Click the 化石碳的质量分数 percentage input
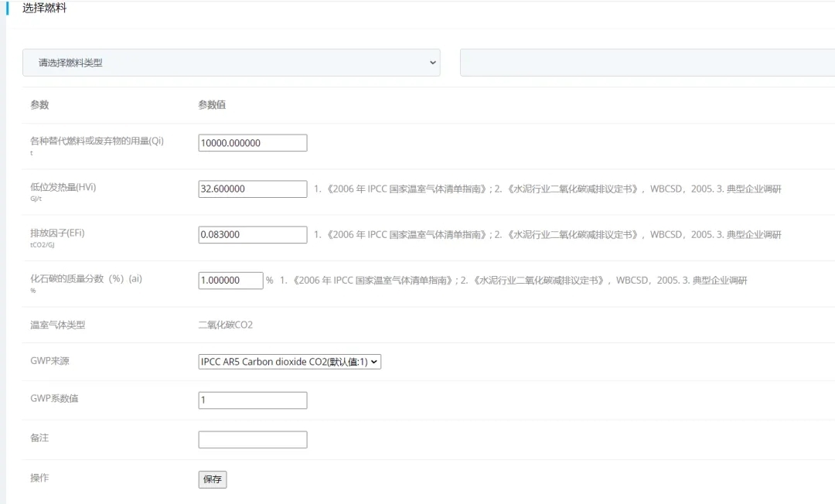This screenshot has width=835, height=504. (230, 280)
